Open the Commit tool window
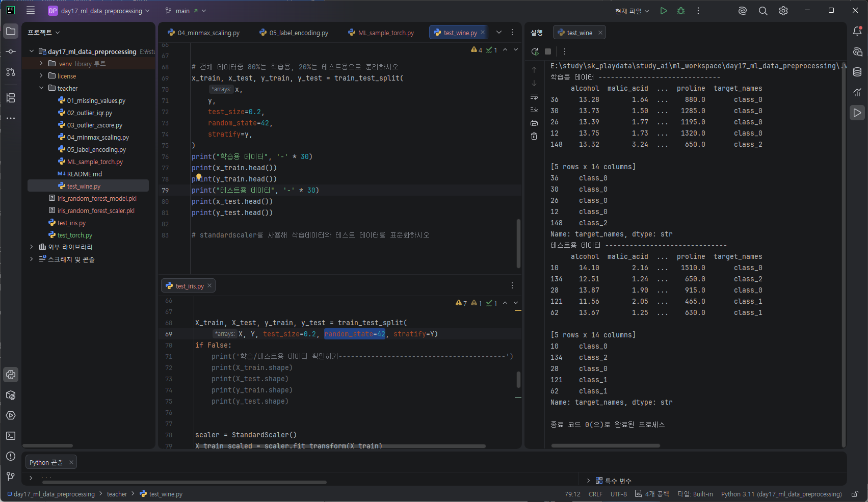Screen dimensions: 868x502 pos(11,51)
